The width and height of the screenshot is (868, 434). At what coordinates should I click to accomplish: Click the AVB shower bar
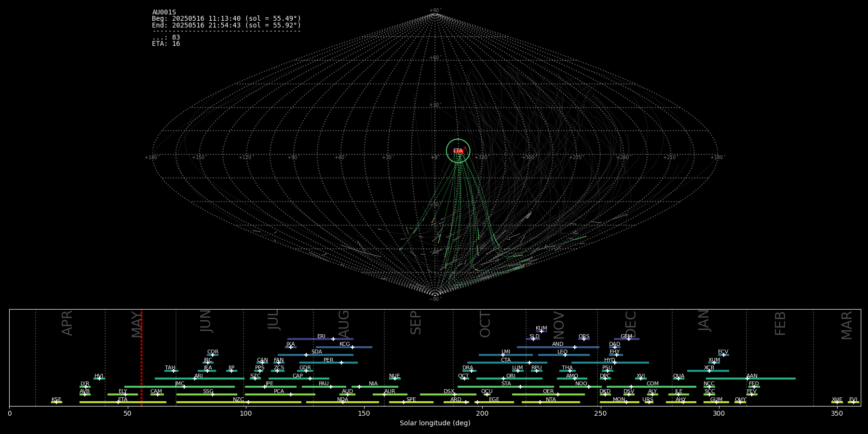tap(85, 394)
